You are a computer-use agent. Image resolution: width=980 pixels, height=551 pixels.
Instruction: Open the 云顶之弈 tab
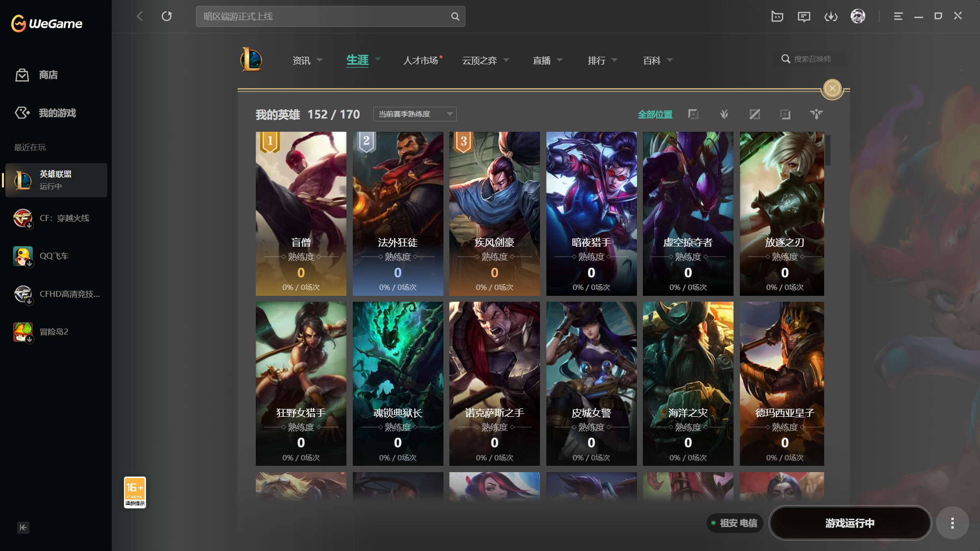[479, 60]
